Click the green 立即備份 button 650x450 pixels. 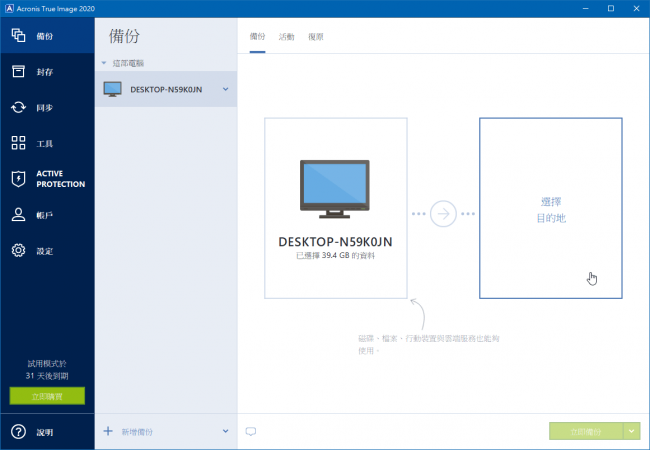click(x=585, y=431)
